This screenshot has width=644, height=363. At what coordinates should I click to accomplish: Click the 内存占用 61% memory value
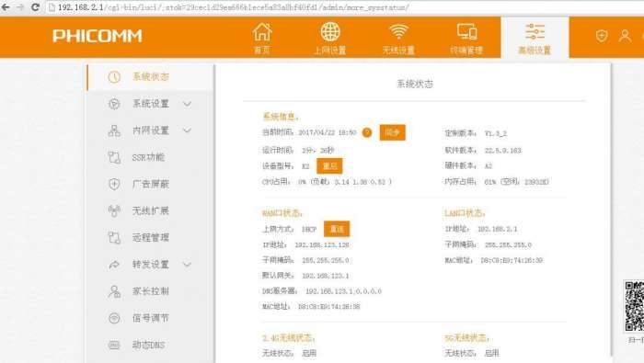point(516,182)
